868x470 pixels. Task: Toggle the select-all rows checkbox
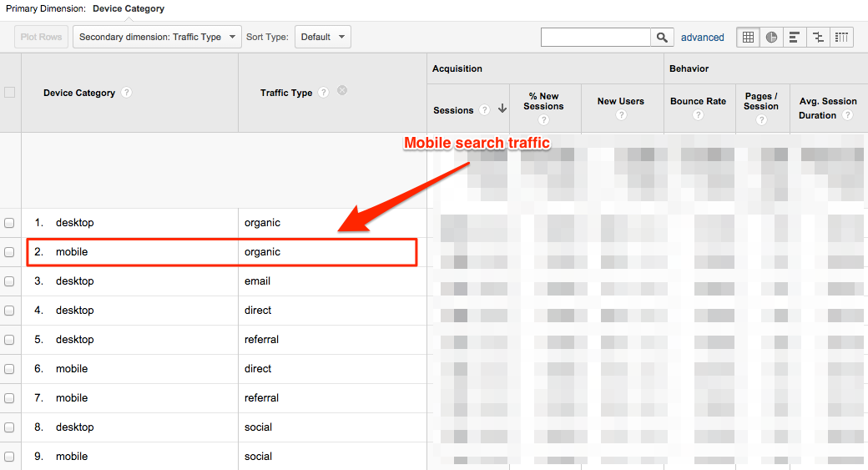click(9, 93)
